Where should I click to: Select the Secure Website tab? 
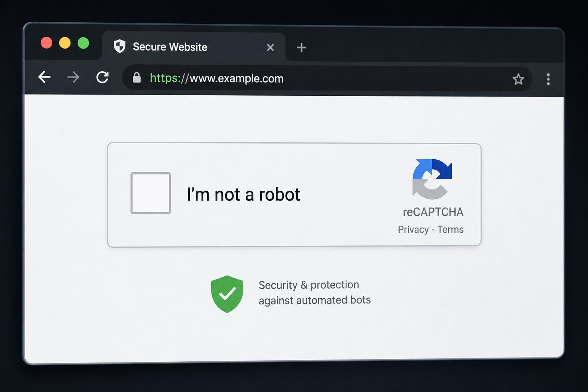194,47
